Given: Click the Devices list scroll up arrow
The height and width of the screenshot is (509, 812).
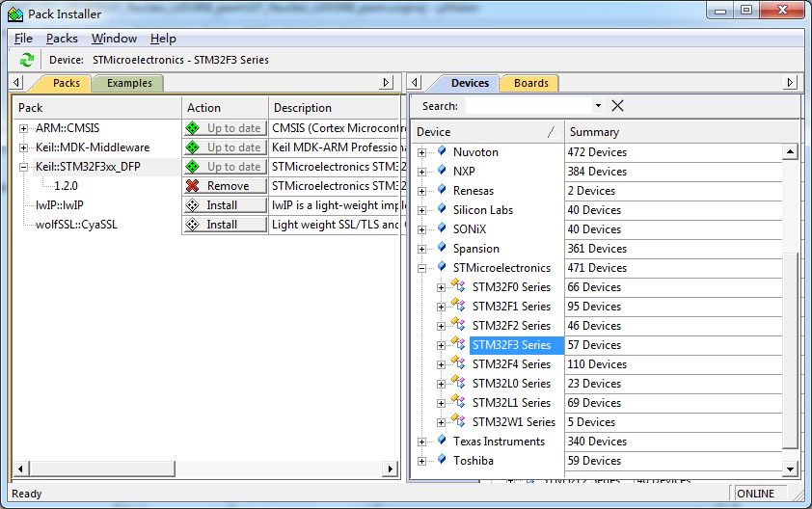Looking at the screenshot, I should click(x=790, y=151).
